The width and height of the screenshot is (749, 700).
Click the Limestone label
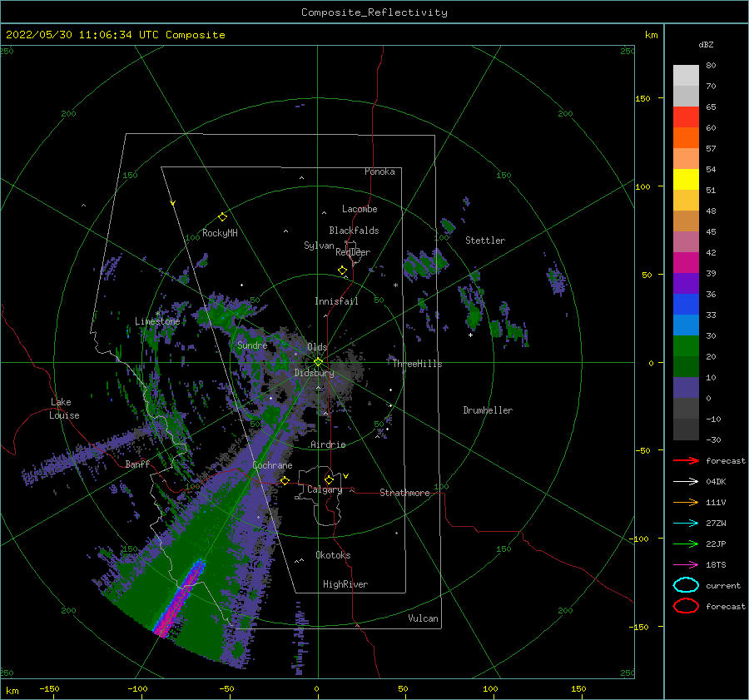157,321
